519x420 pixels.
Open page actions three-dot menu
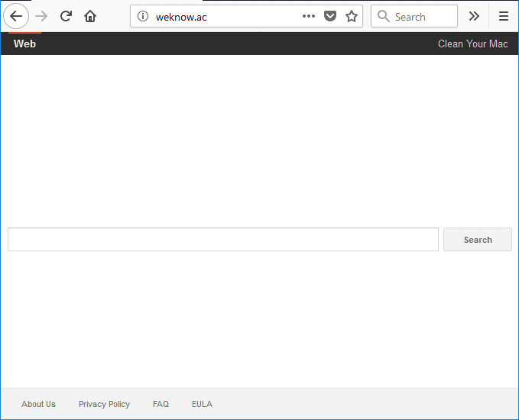pyautogui.click(x=309, y=16)
